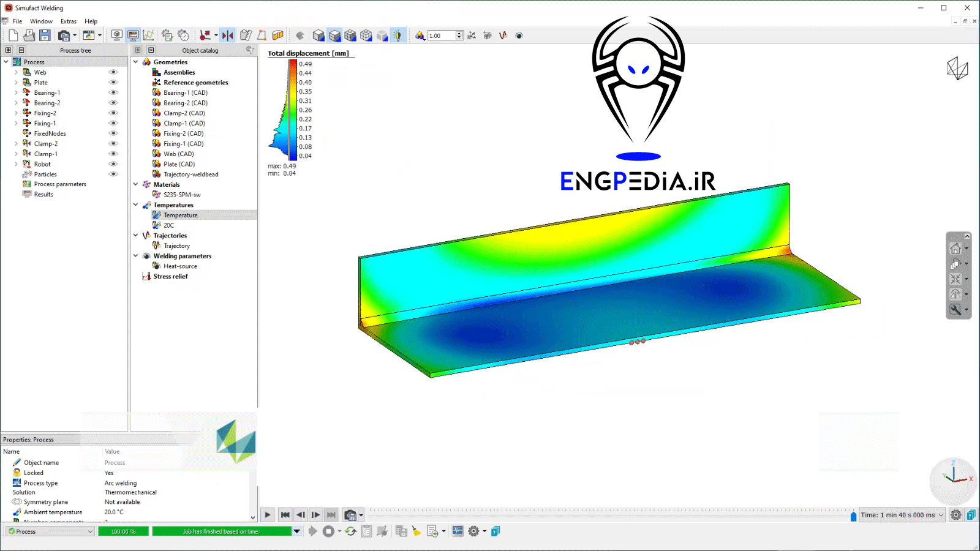This screenshot has height=551, width=980.
Task: Create a new project with the blank page icon
Action: click(13, 36)
